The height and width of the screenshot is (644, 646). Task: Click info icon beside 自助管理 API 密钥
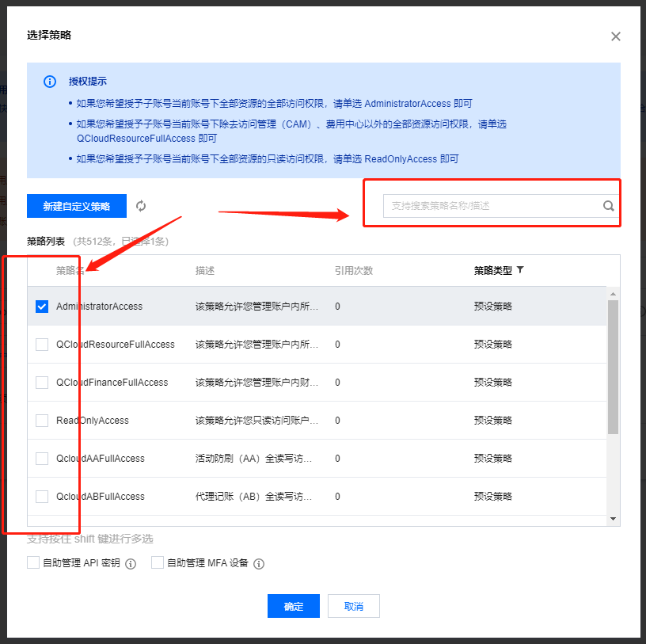pos(131,564)
